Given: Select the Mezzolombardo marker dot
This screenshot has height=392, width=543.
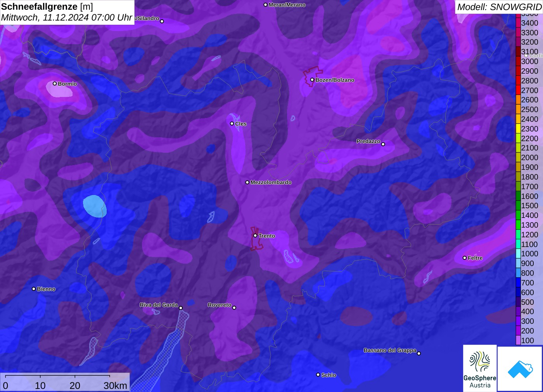Looking at the screenshot, I should 247,182.
